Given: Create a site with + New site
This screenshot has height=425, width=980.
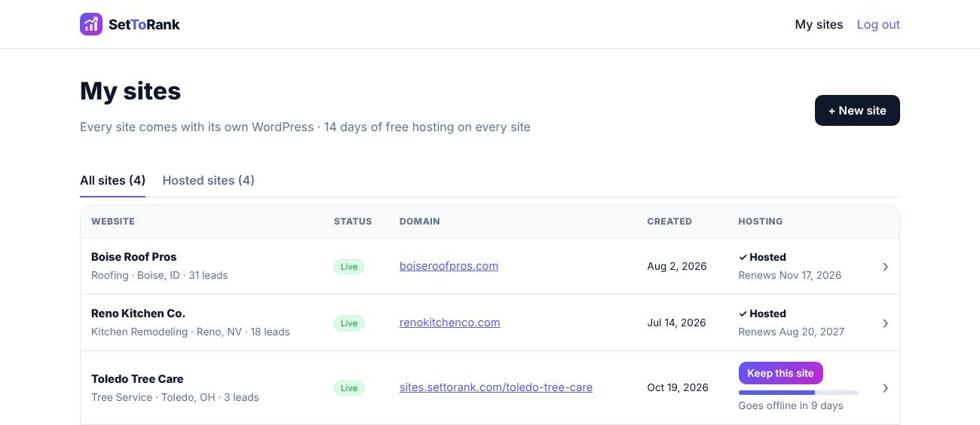Looking at the screenshot, I should (857, 110).
